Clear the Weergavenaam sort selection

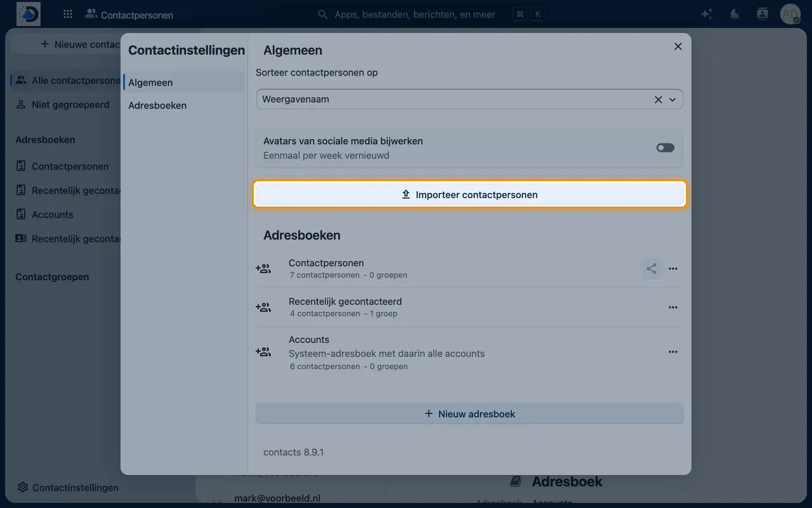click(658, 100)
